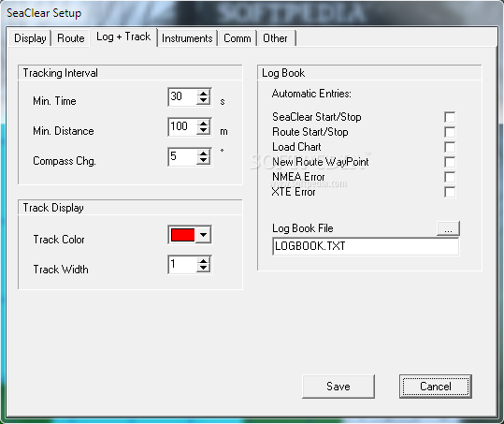Screen dimensions: 504x424
Task: Click the Min. Time value field
Action: (x=183, y=96)
